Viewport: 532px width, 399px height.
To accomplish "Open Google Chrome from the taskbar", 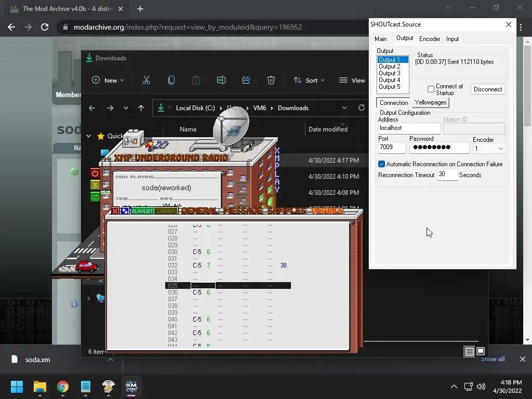I will (63, 386).
